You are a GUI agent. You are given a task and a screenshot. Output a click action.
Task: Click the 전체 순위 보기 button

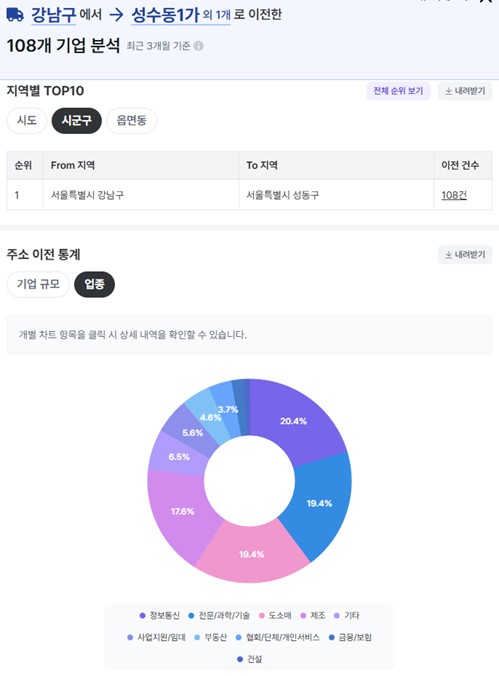398,91
